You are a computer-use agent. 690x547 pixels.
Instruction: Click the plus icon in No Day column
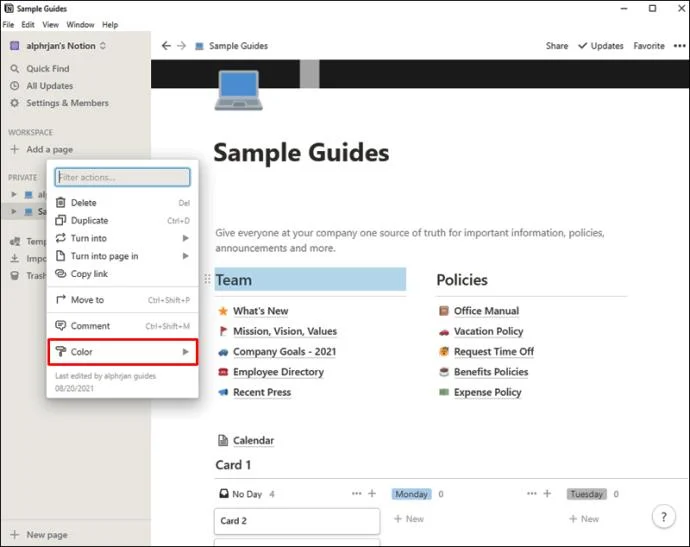372,493
